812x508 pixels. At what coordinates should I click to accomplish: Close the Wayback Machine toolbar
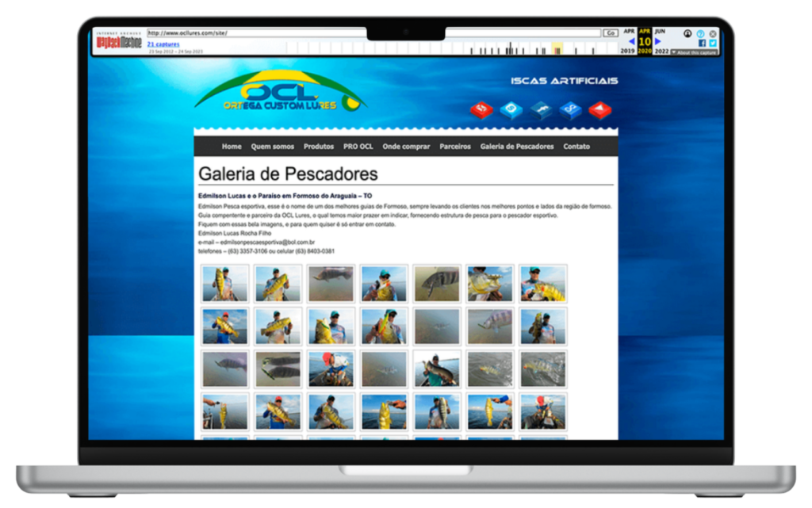coord(713,33)
